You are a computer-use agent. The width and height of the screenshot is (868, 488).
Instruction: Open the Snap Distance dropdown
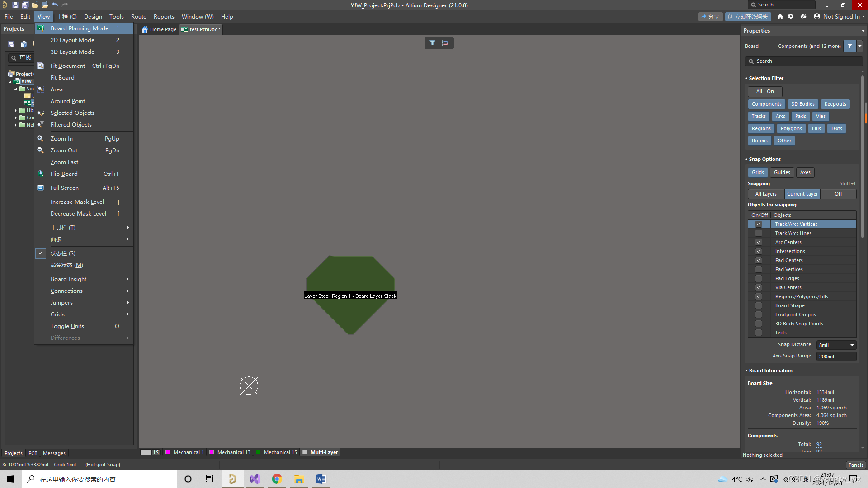pos(852,345)
